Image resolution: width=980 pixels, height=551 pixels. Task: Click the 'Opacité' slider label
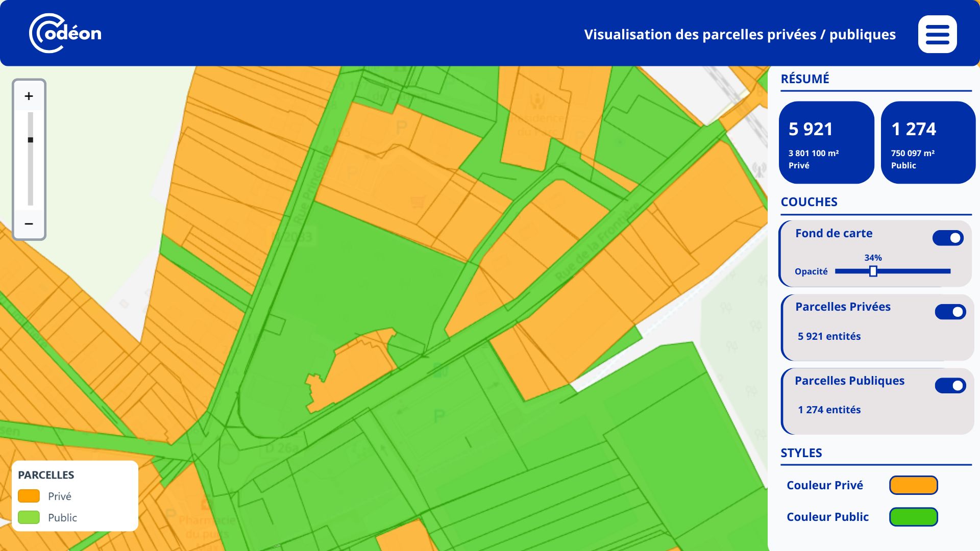tap(811, 271)
